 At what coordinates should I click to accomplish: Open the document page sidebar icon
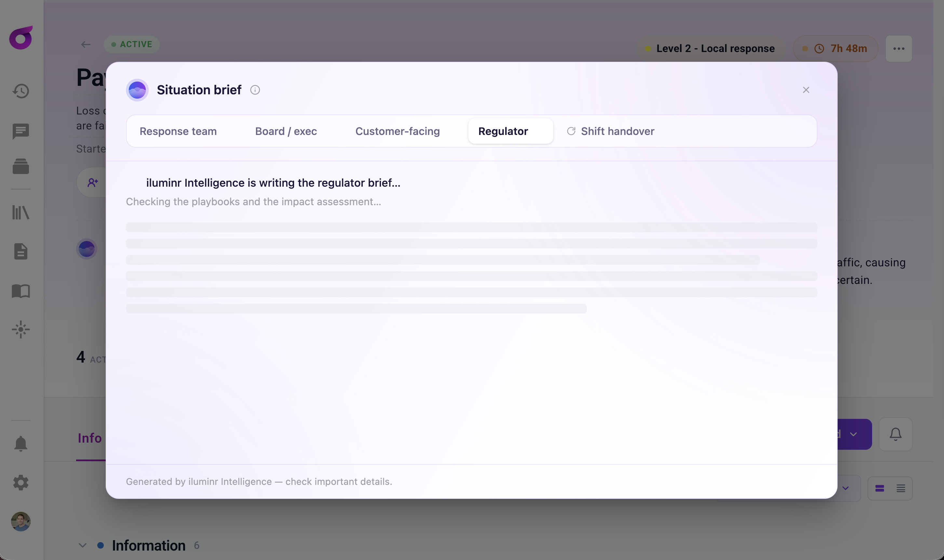(x=21, y=251)
